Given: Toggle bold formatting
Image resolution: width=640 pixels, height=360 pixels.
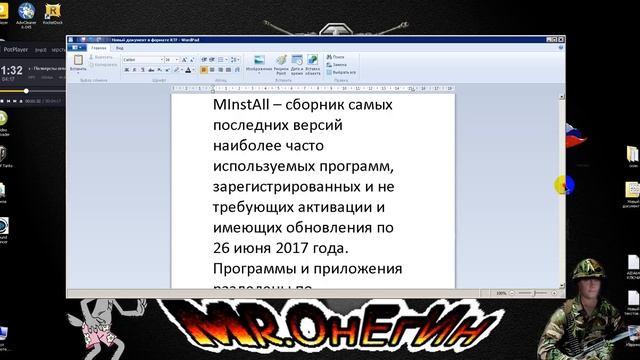Looking at the screenshot, I should coord(127,70).
